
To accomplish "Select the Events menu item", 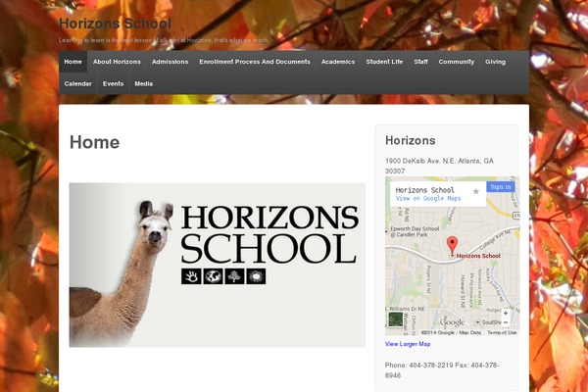I will (113, 83).
